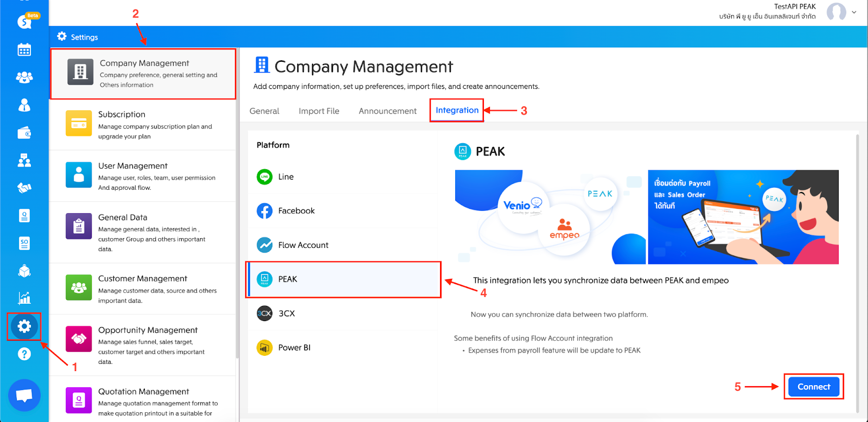
Task: Open the help question mark icon
Action: 24,354
